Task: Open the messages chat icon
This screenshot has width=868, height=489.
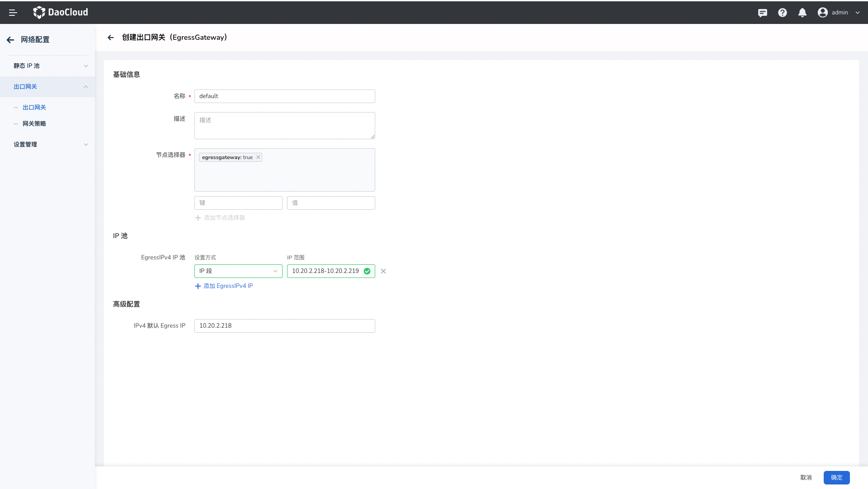Action: pyautogui.click(x=763, y=13)
